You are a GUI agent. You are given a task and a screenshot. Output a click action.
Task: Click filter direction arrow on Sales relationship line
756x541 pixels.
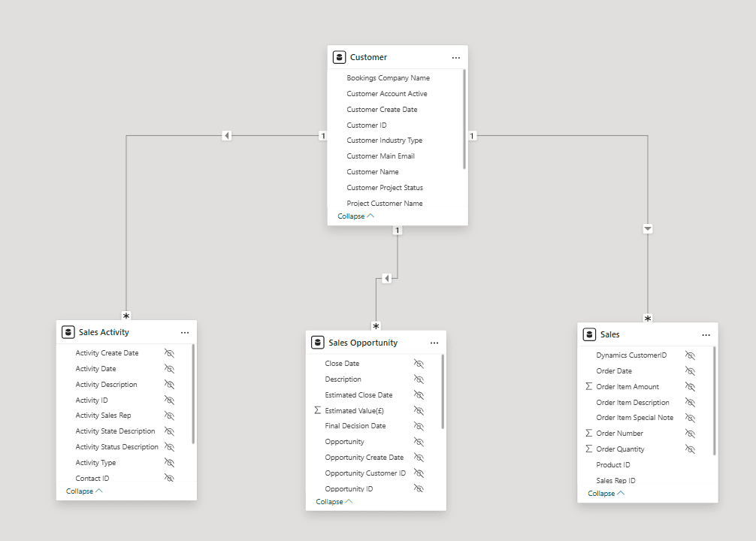tap(648, 228)
